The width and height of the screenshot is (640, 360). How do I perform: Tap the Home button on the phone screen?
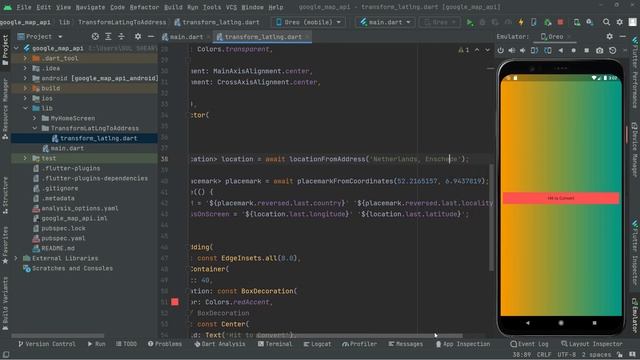[561, 322]
